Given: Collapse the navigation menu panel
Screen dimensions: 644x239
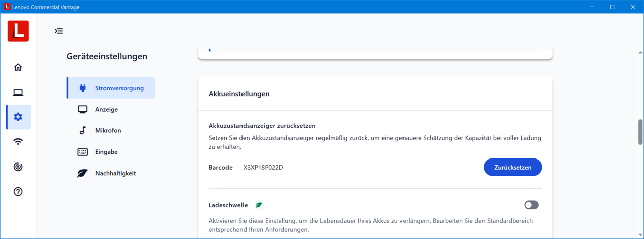Looking at the screenshot, I should (x=59, y=31).
